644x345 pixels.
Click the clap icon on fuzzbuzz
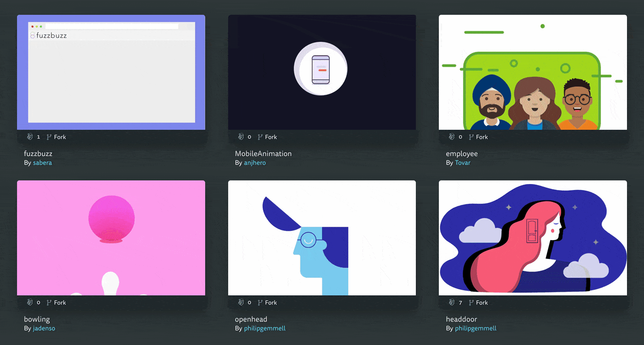coord(30,137)
